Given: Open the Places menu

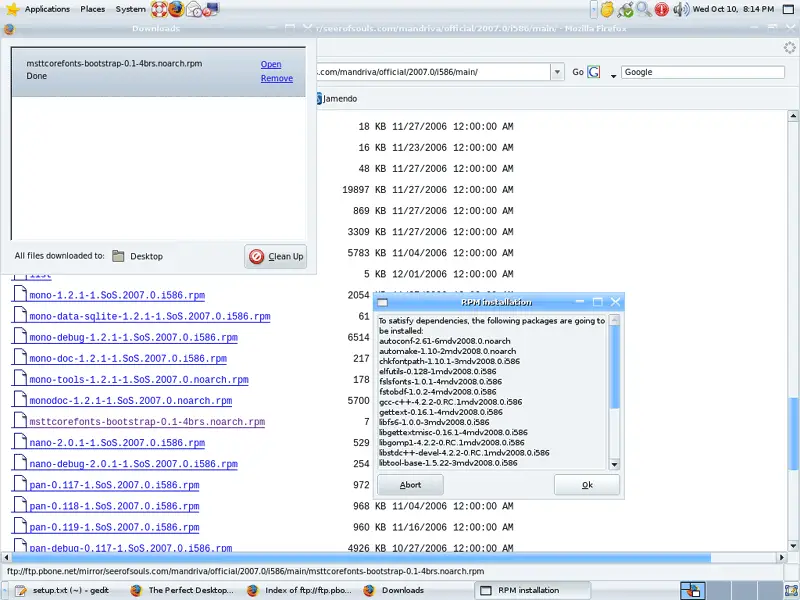Looking at the screenshot, I should coord(92,9).
